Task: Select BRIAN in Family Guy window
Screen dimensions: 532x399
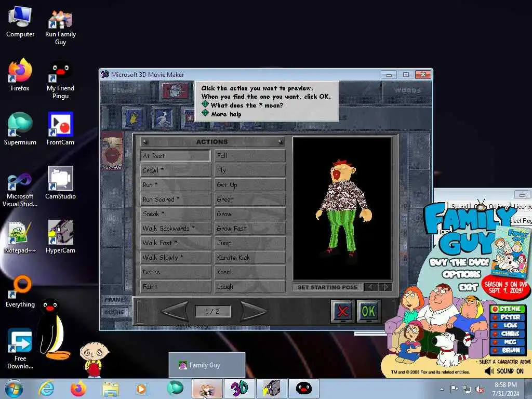Action: point(508,351)
